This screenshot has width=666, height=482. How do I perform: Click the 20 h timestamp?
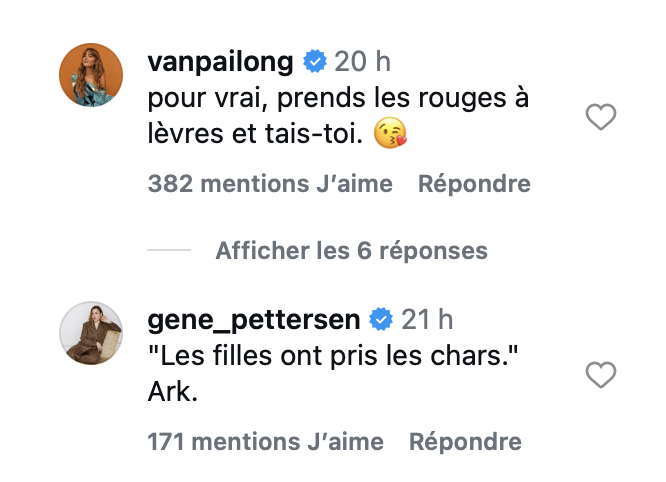[362, 62]
